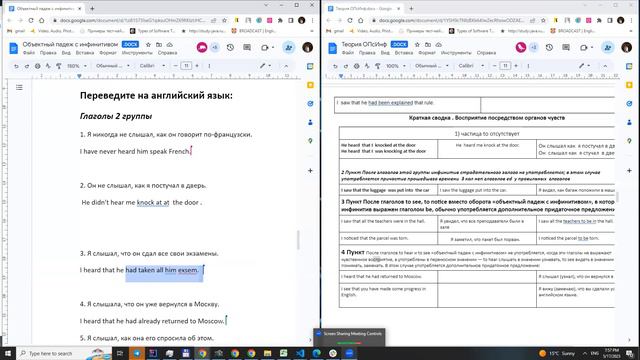
Task: Open the gmail bookmark in left Chrome window
Action: [x=17, y=31]
